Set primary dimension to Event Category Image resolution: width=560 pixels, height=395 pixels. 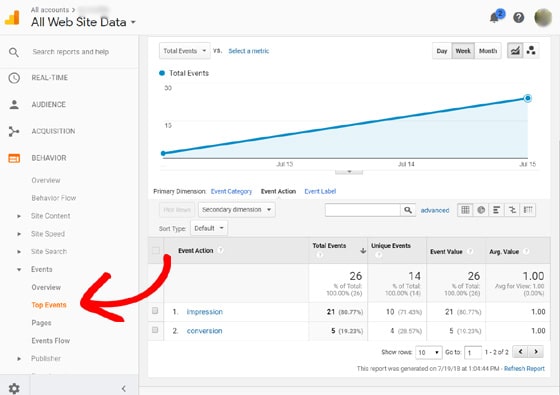(x=231, y=191)
